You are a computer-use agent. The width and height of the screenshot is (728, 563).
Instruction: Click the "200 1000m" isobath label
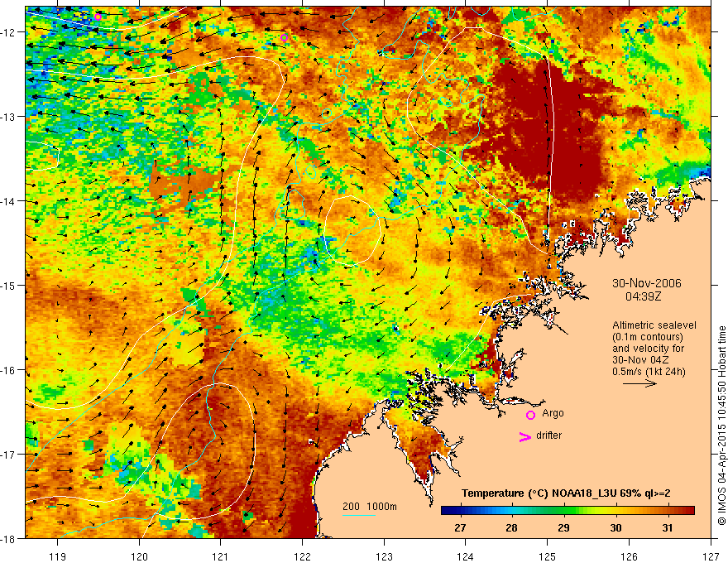(x=370, y=507)
